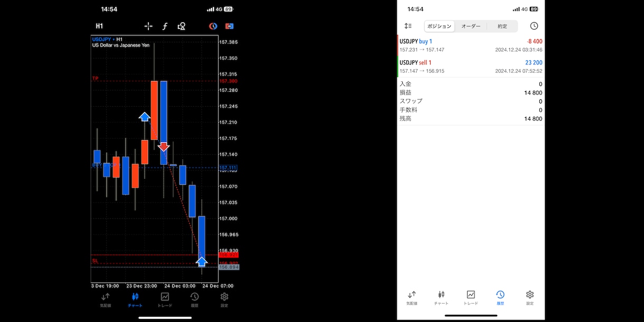Switch to the ポジション segment

tap(440, 26)
